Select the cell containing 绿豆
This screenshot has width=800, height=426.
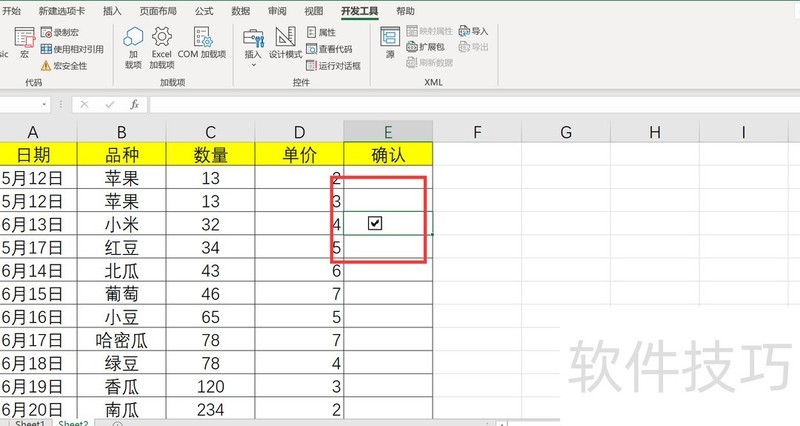point(121,363)
